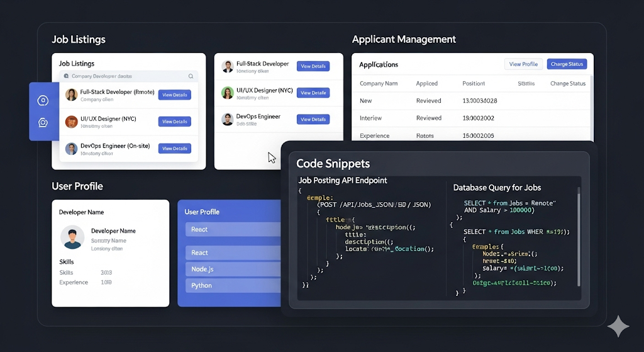Click avatar of UI/UX Designer (NYC) in middle card

228,93
